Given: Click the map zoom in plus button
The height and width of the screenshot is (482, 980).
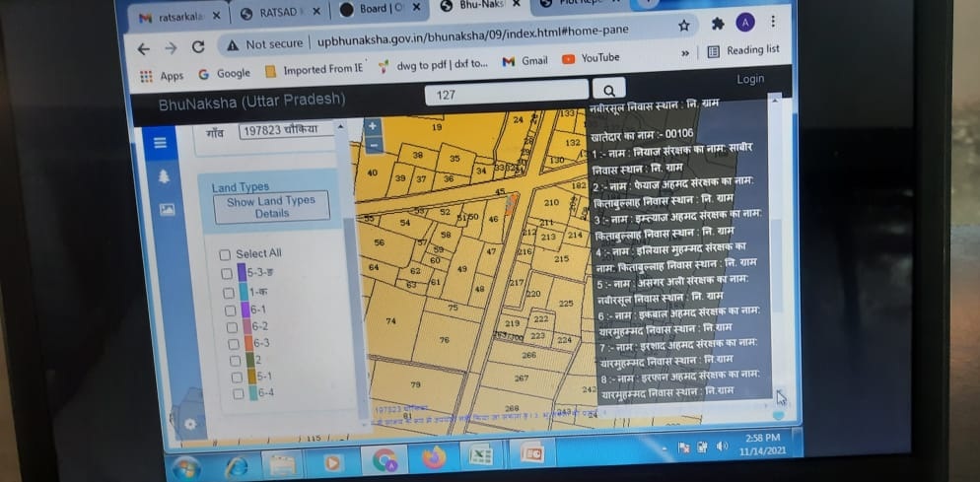Looking at the screenshot, I should pyautogui.click(x=372, y=127).
